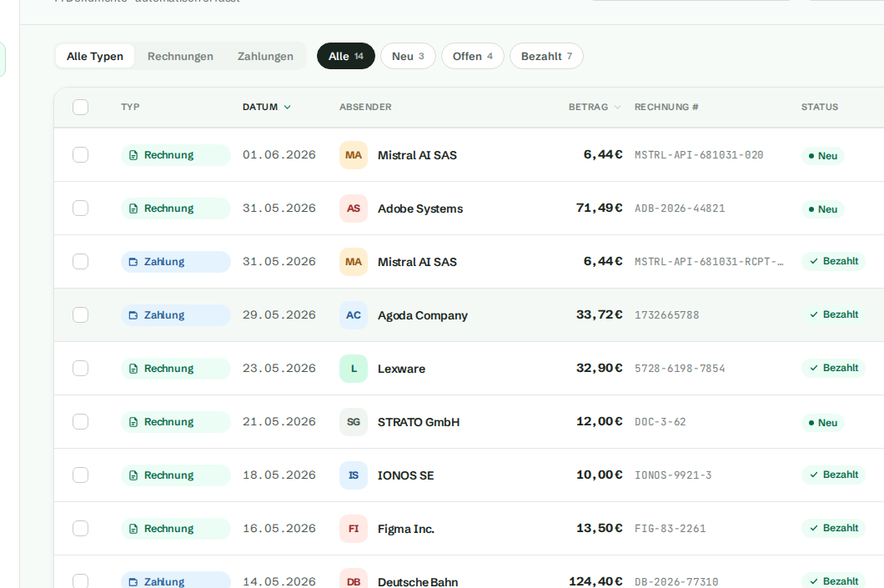884x588 pixels.
Task: Filter by Neu 3 status
Action: click(408, 57)
